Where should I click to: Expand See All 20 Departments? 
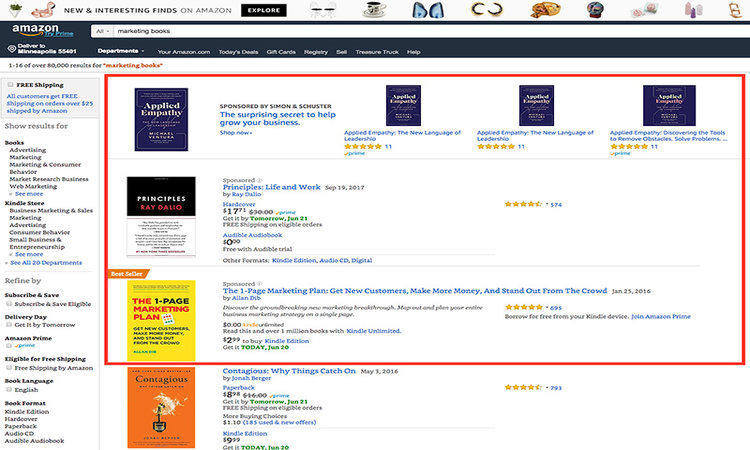(x=46, y=263)
